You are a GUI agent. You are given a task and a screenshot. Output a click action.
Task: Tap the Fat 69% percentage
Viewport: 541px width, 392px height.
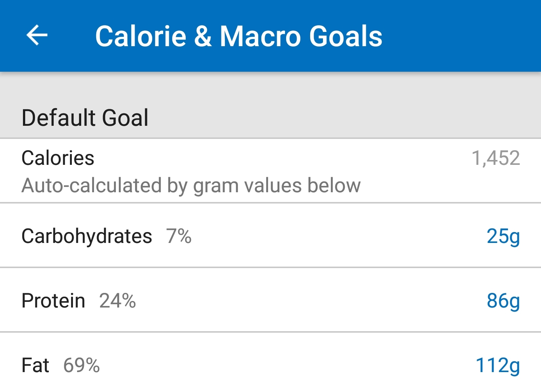click(81, 365)
